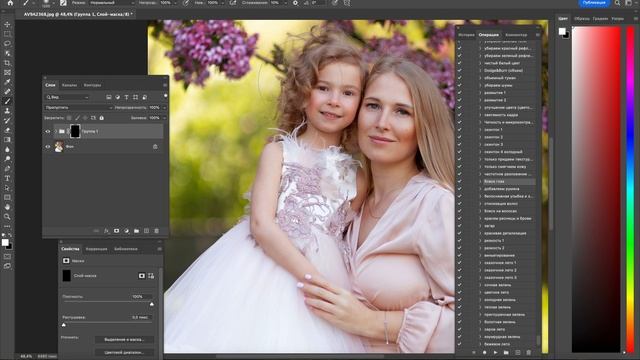The image size is (640, 360).
Task: Add vector mask icon in Properties panel
Action: pos(151,276)
